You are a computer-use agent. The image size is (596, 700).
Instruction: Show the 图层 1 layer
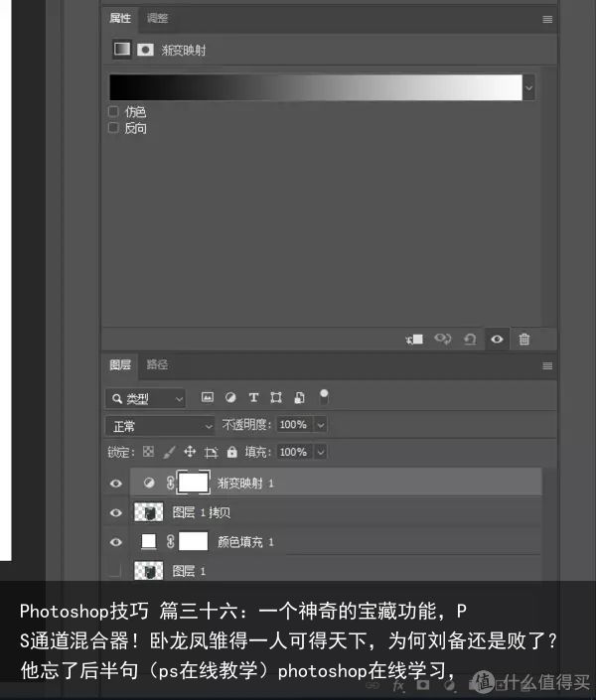click(x=115, y=571)
